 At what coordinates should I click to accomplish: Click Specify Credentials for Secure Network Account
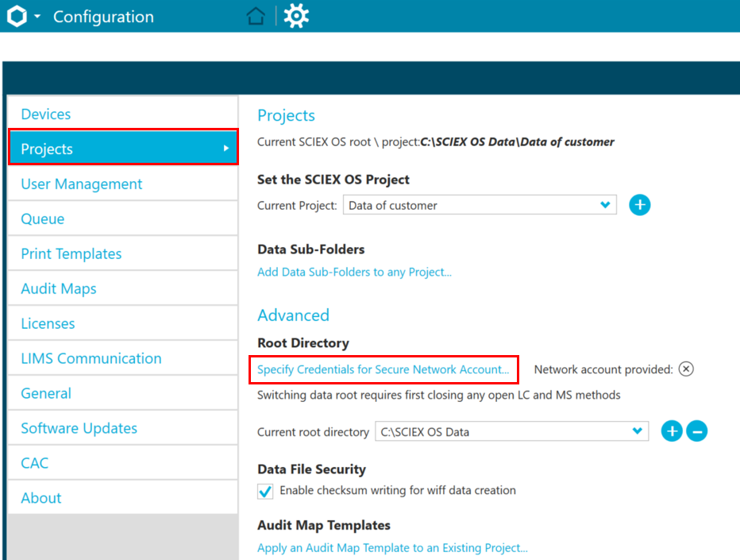(383, 369)
